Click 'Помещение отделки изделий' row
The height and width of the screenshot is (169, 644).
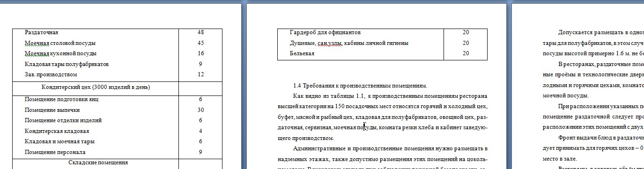(x=118, y=121)
